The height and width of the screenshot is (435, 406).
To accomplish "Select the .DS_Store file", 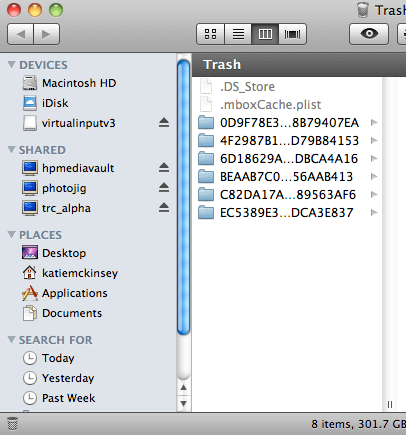I will coord(237,87).
